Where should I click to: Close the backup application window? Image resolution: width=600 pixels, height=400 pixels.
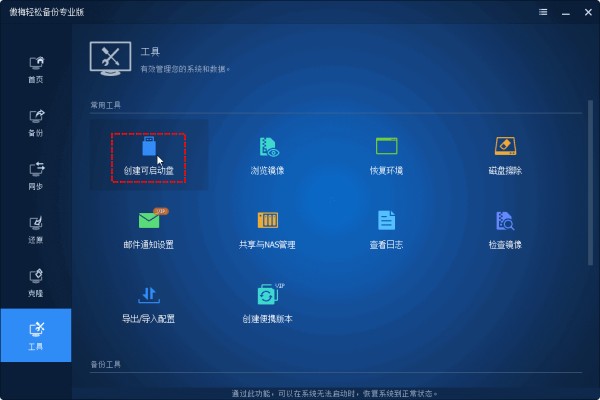pos(588,12)
